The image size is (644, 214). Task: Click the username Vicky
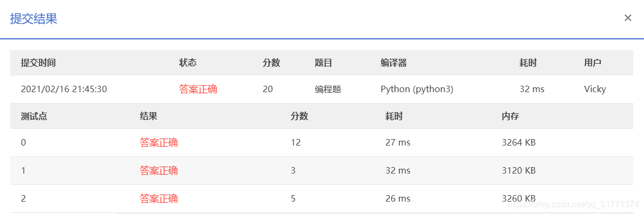pos(594,89)
